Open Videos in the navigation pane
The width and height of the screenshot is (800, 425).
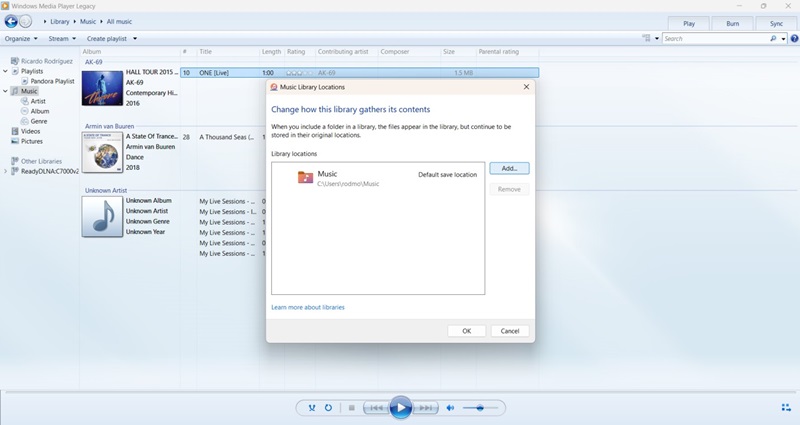(x=31, y=131)
